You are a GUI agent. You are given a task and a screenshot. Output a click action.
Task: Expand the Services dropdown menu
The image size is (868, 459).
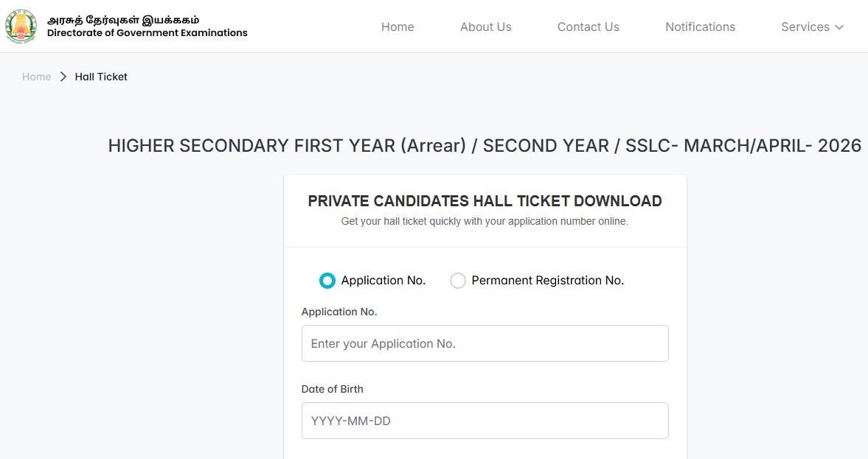point(811,27)
